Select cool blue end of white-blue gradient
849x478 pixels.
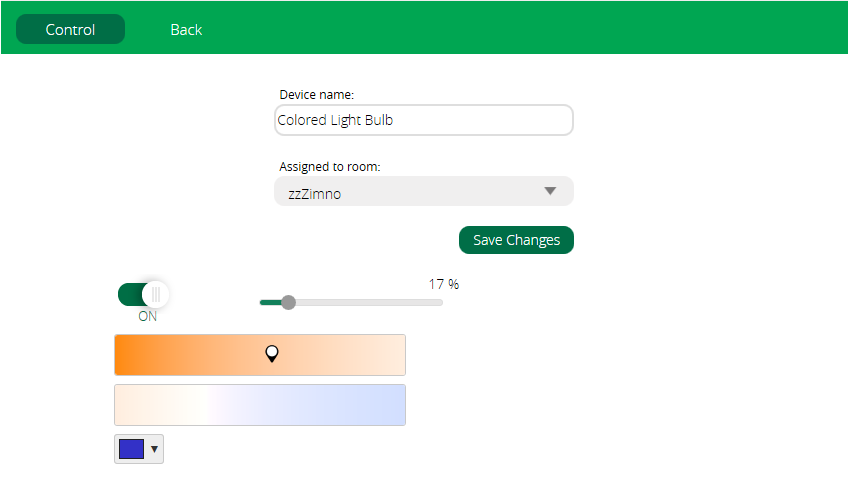398,405
